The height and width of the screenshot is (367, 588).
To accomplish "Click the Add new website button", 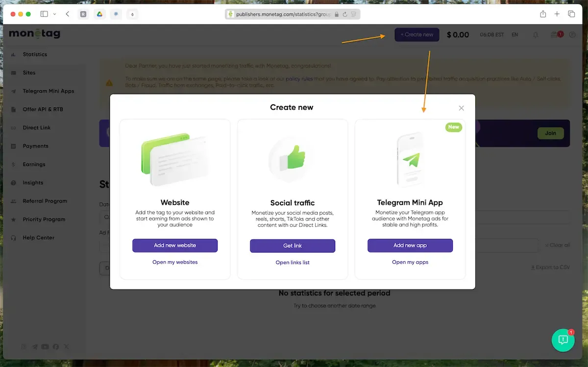I will click(175, 245).
